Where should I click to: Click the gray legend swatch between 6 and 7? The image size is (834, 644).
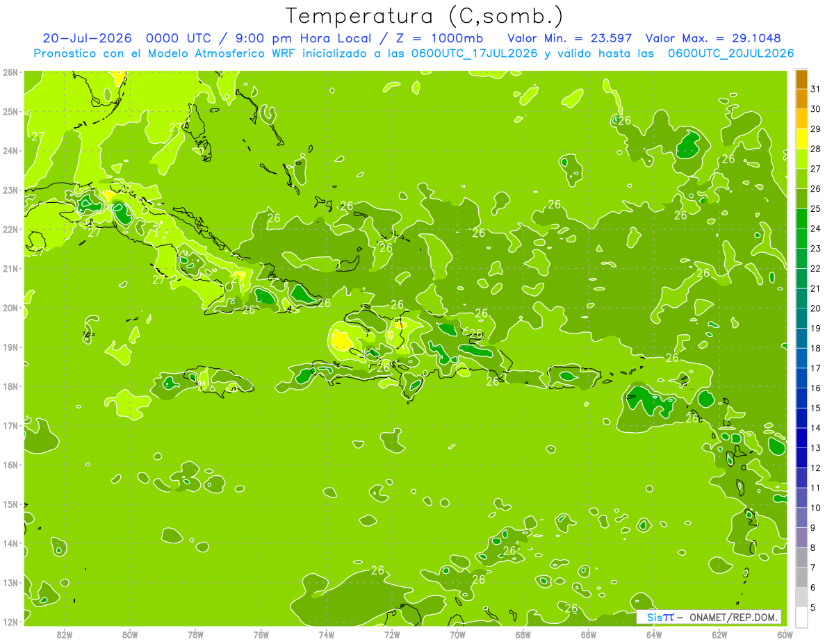801,578
